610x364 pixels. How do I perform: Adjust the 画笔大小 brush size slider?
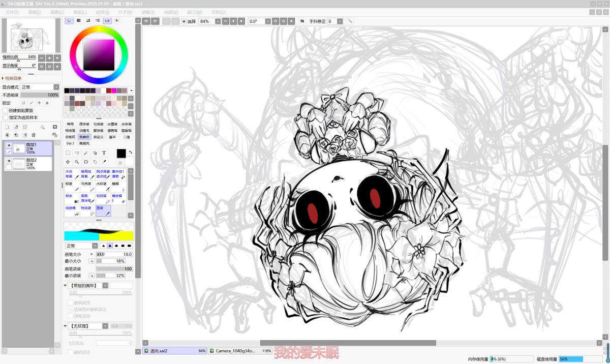115,254
